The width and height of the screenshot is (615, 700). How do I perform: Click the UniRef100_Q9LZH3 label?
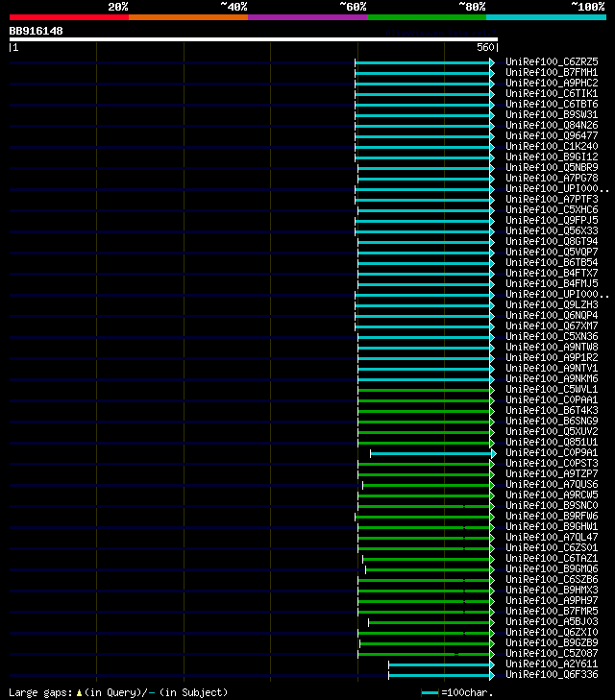click(x=552, y=305)
